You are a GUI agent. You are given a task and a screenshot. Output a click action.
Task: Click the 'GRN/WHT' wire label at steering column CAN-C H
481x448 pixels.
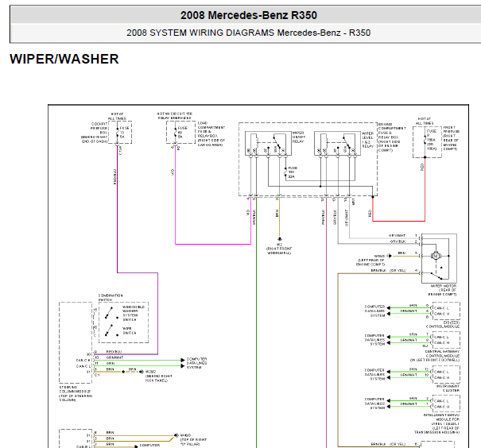coord(114,357)
